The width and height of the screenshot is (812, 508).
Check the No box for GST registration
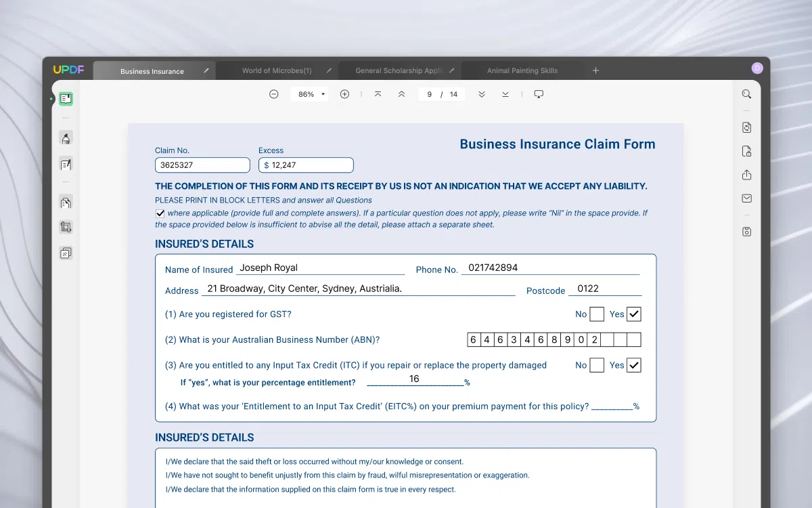click(596, 314)
